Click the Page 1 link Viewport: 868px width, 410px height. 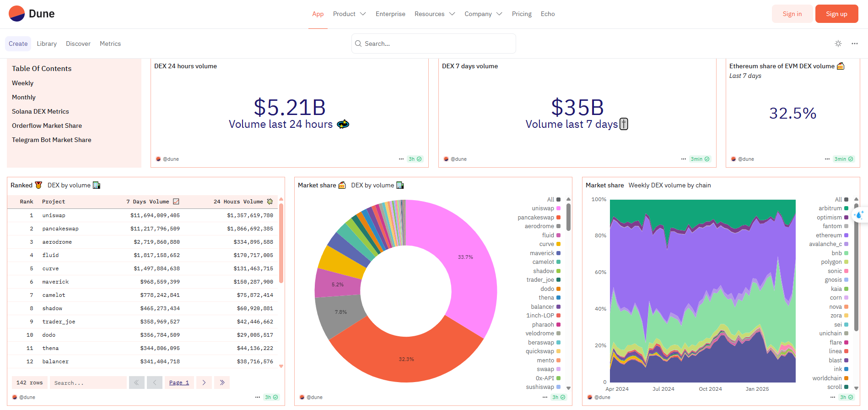tap(179, 383)
